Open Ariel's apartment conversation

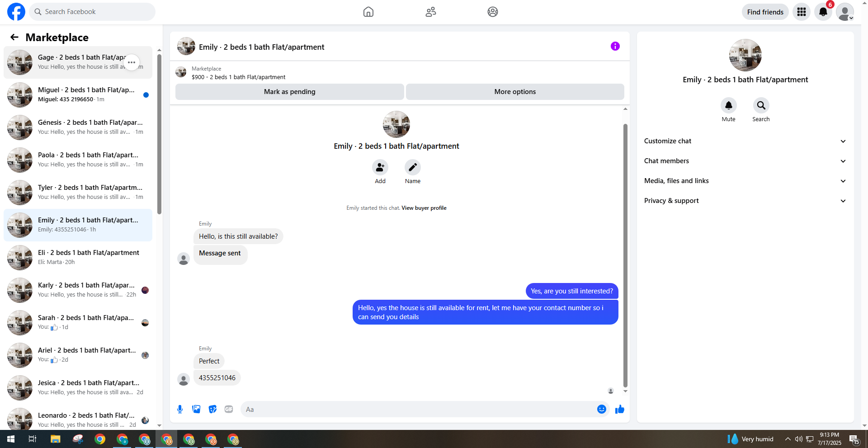[78, 355]
